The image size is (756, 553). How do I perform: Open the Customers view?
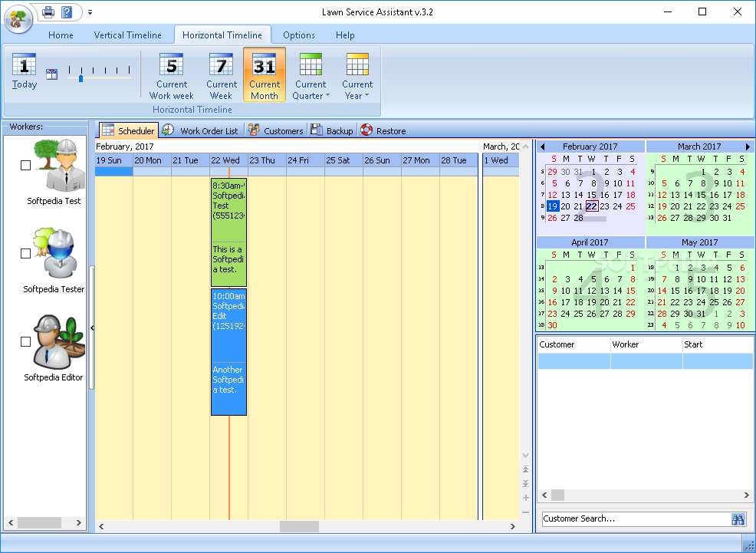coord(276,130)
